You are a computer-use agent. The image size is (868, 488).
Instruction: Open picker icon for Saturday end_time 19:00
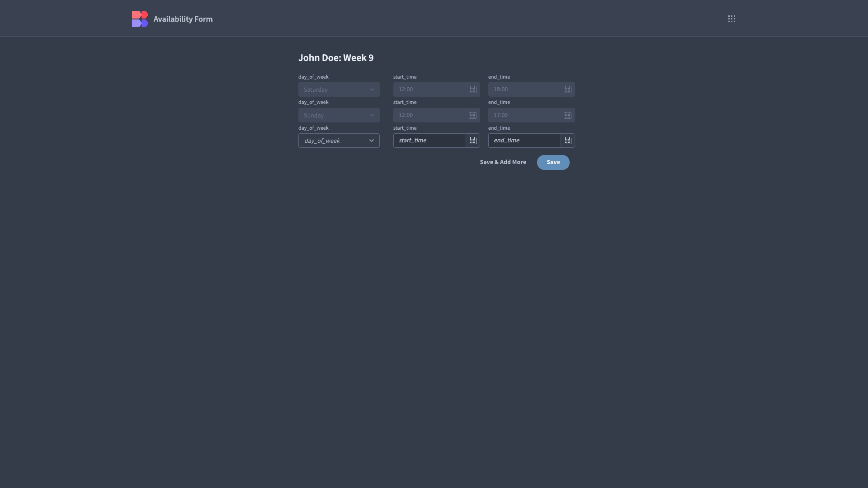click(567, 89)
